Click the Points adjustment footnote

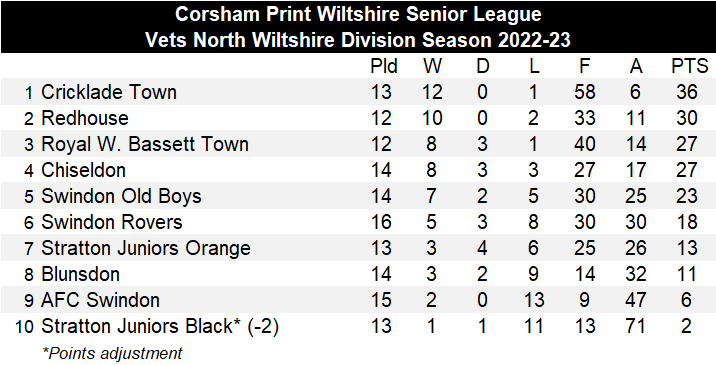pos(112,353)
